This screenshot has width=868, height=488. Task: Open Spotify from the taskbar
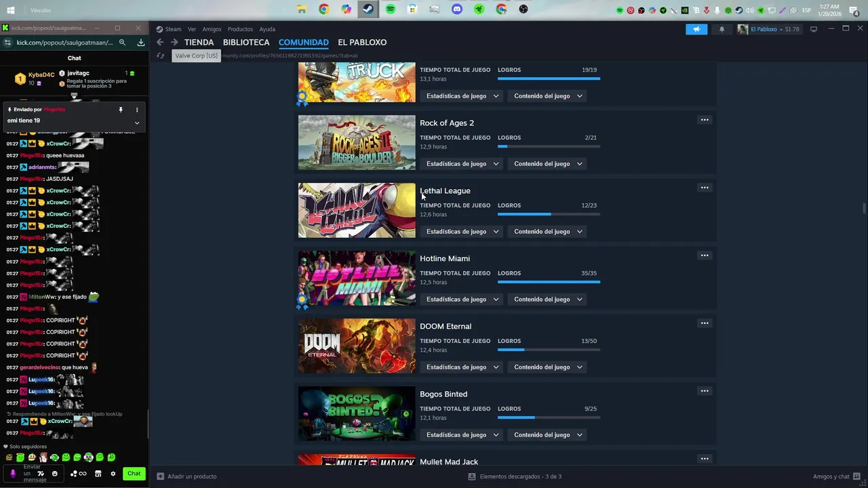[391, 9]
